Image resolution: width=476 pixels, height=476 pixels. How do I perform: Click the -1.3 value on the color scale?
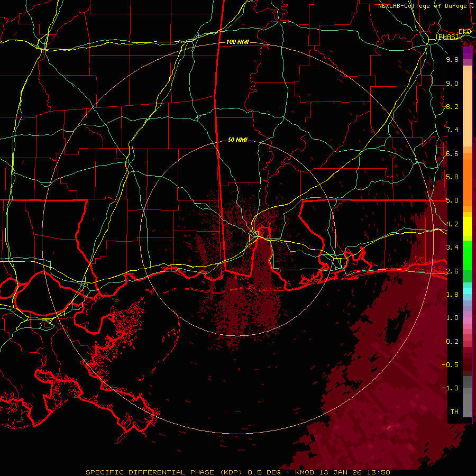click(x=450, y=388)
